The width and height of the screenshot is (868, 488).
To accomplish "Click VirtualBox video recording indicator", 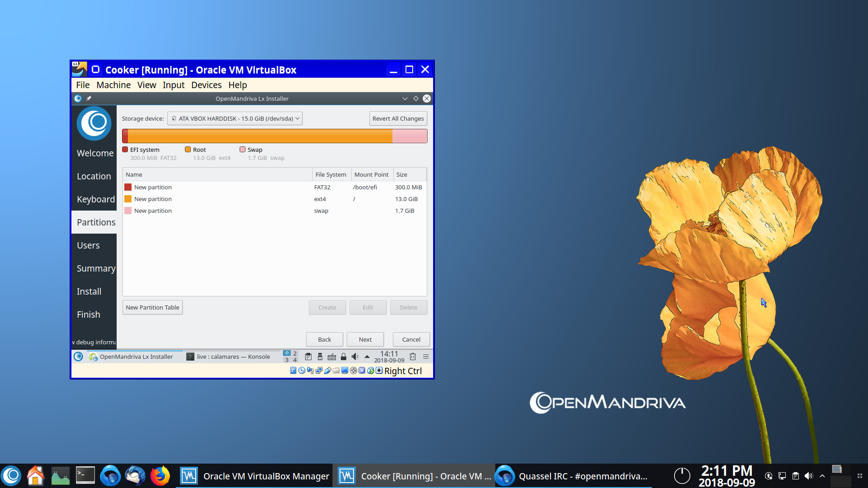I will tap(354, 371).
